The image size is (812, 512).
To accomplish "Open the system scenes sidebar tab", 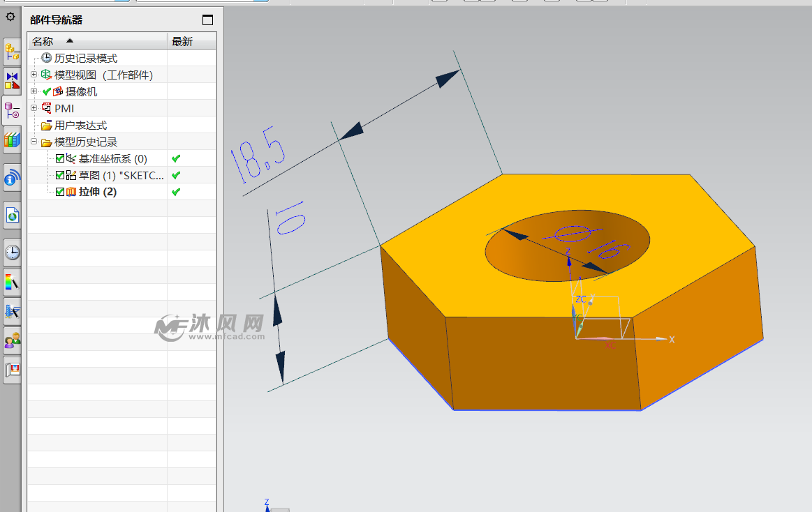I will pyautogui.click(x=12, y=370).
